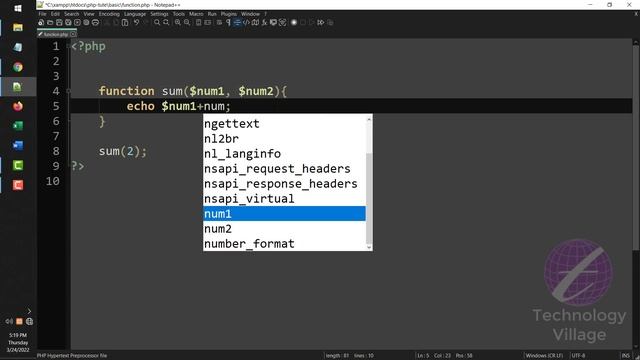The width and height of the screenshot is (640, 360).
Task: Click the autocomplete list scrollbar thumb
Action: [x=369, y=198]
